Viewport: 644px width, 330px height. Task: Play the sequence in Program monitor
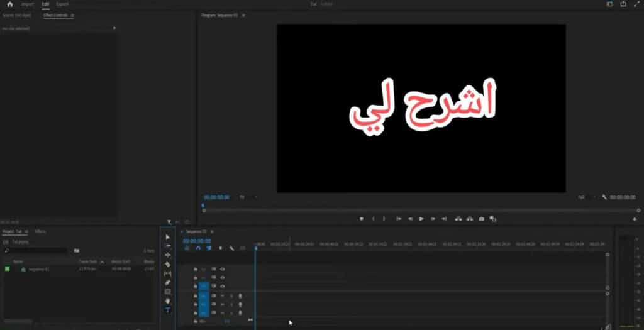click(421, 219)
